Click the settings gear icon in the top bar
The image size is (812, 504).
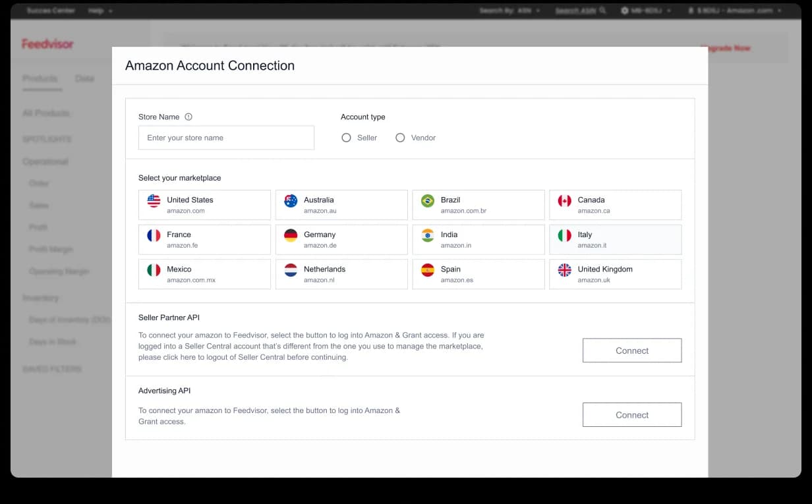point(625,11)
